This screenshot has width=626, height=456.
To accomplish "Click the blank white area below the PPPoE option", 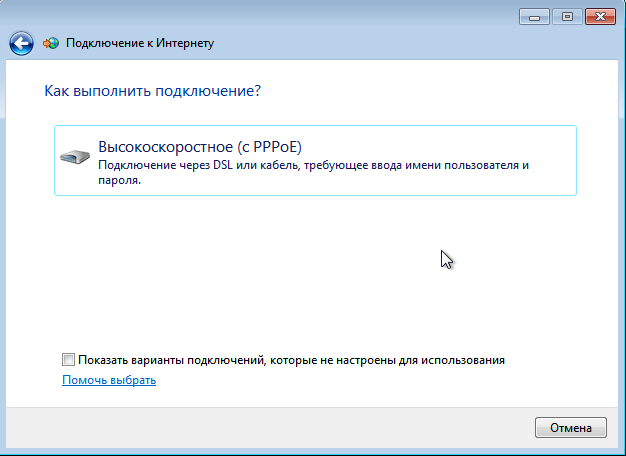I will pos(300,270).
